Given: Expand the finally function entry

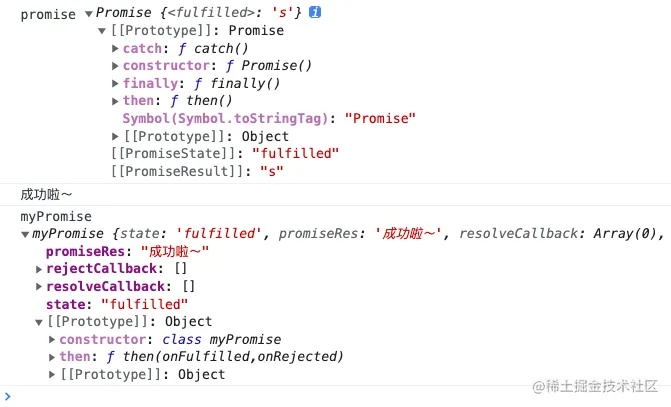Looking at the screenshot, I should coord(115,83).
